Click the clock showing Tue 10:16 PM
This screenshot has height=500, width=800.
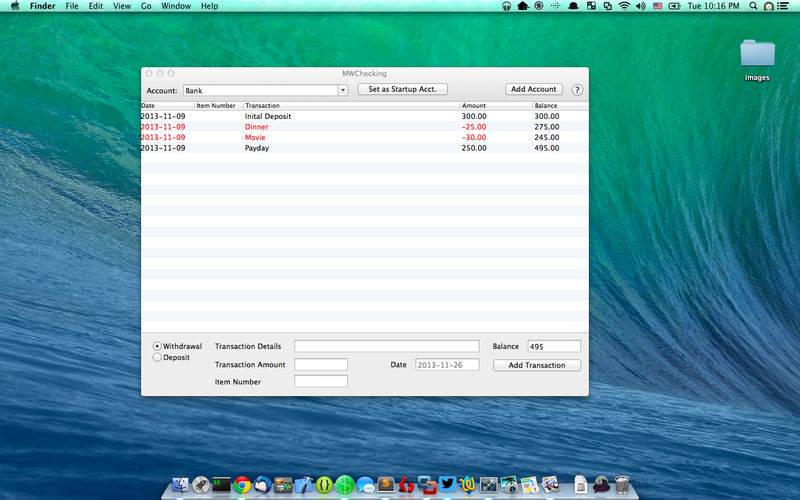(x=713, y=6)
